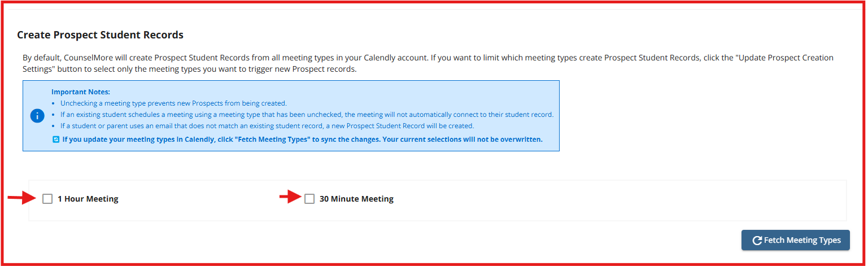Click the Create Prospect Student Records heading

point(100,35)
